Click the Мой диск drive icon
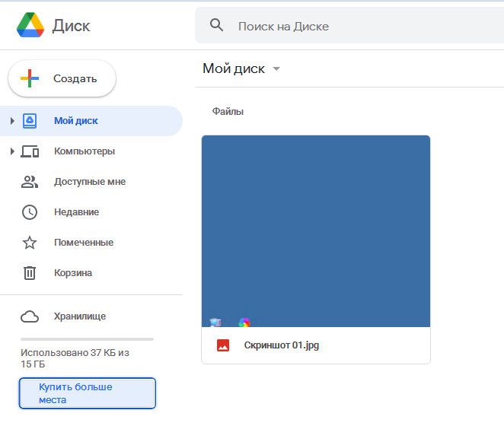This screenshot has width=504, height=445. (30, 120)
